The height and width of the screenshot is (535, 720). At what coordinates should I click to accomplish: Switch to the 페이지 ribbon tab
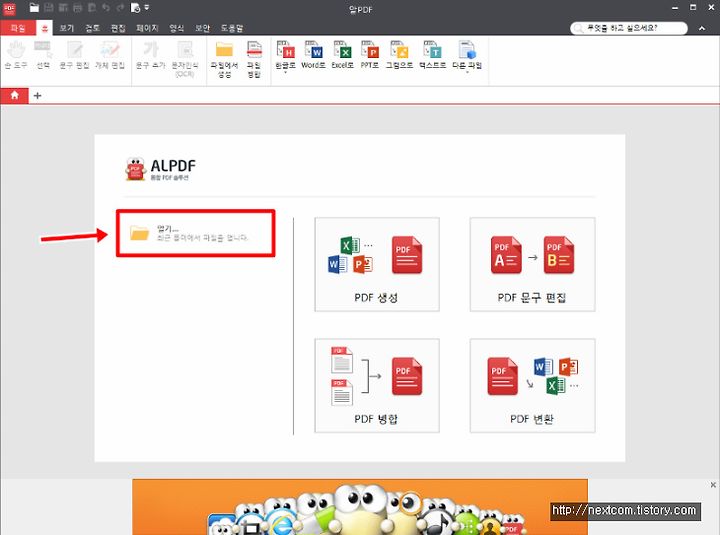tap(147, 28)
